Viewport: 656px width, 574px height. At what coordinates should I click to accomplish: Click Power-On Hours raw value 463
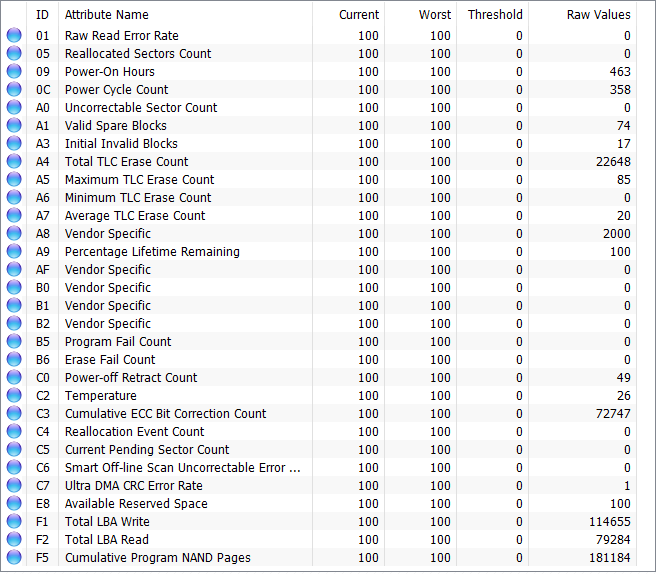(620, 72)
